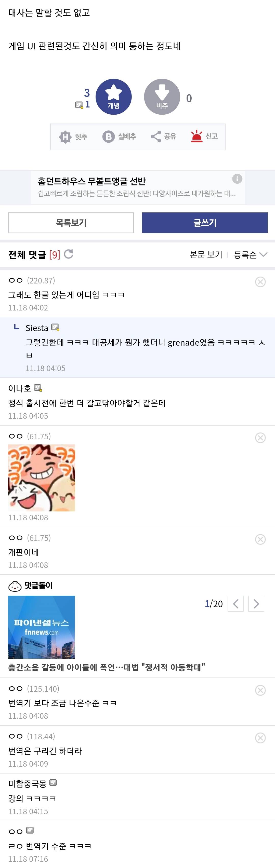Delete the 118.44 comment with X icon
Screen dimensions: 275x868
point(260,738)
